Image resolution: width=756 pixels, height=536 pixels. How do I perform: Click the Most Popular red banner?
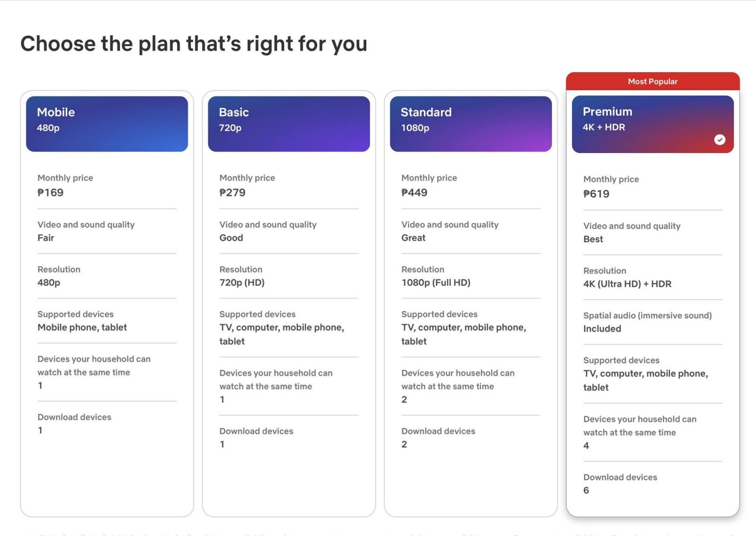(653, 81)
